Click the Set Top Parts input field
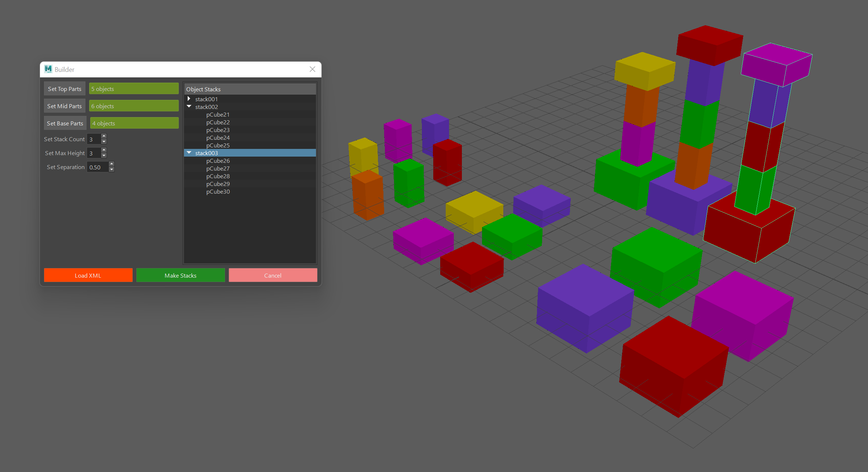 tap(134, 89)
